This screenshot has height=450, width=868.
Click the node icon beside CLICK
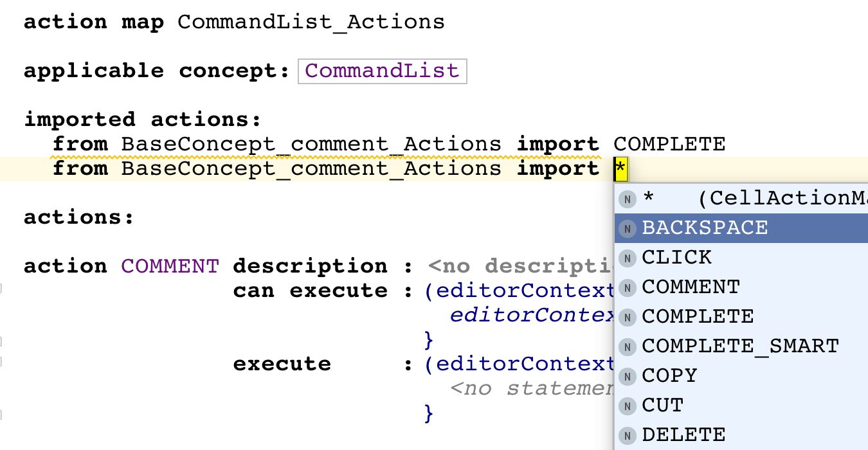pyautogui.click(x=627, y=258)
